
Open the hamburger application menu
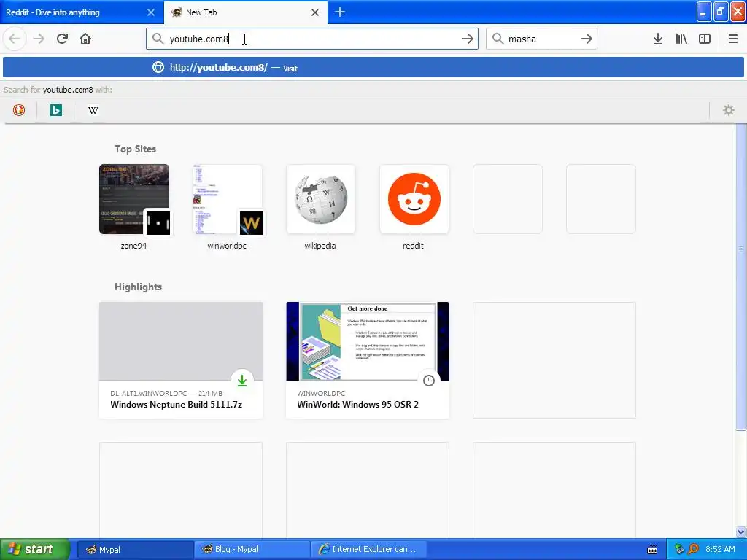[x=733, y=39]
